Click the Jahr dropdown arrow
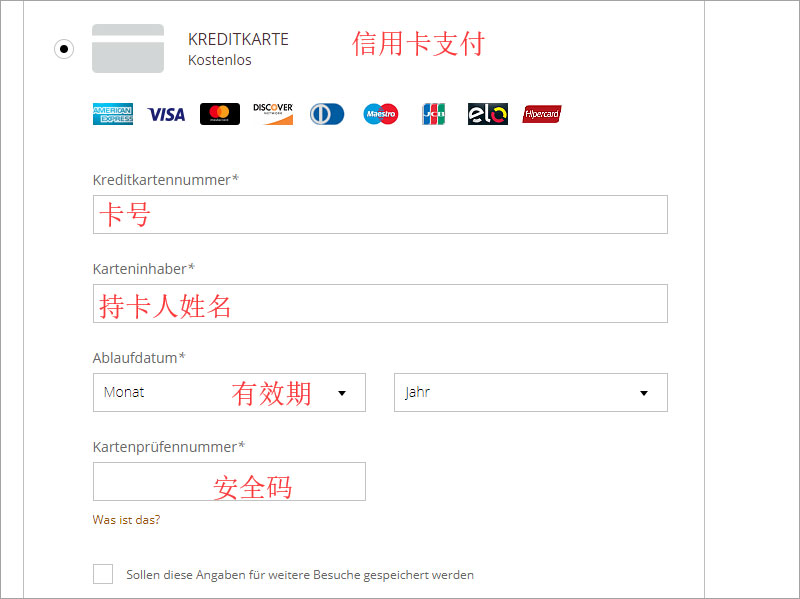Screen dimensions: 800x599 [x=644, y=393]
